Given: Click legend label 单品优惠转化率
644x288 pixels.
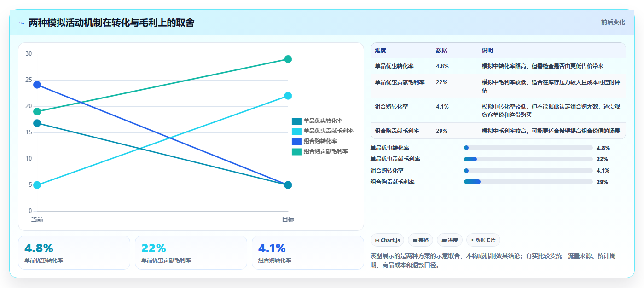Looking at the screenshot, I should point(323,121).
